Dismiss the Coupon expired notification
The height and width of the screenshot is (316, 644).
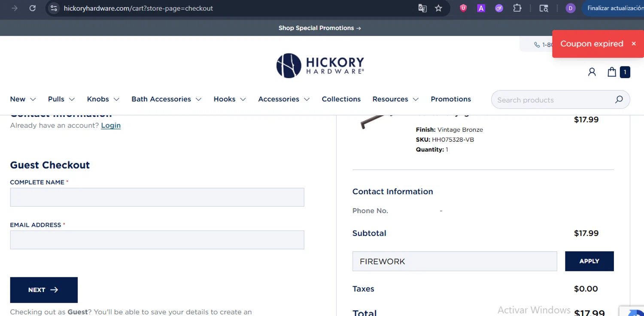[x=633, y=44]
